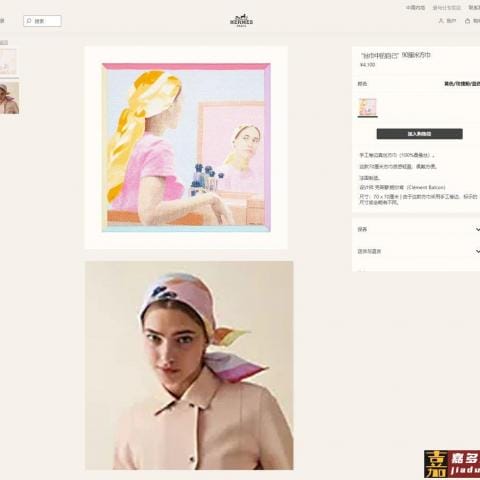Open the large scarf artwork image
The width and height of the screenshot is (480, 480).
[186, 148]
